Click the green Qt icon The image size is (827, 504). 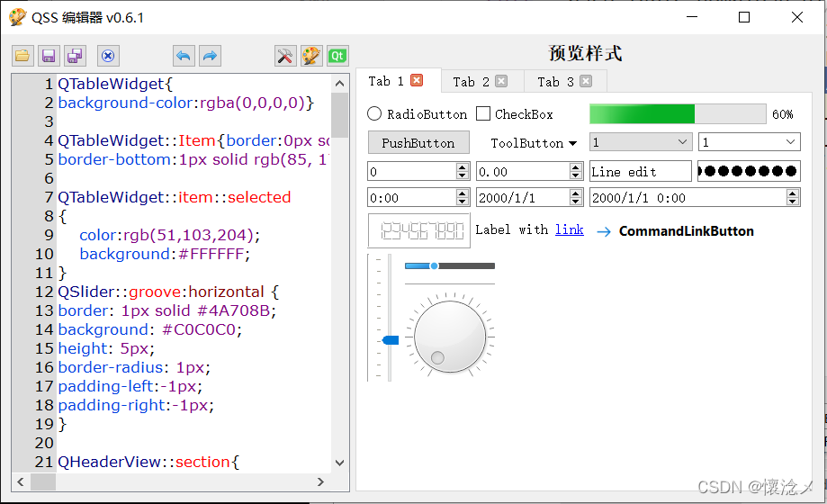337,56
